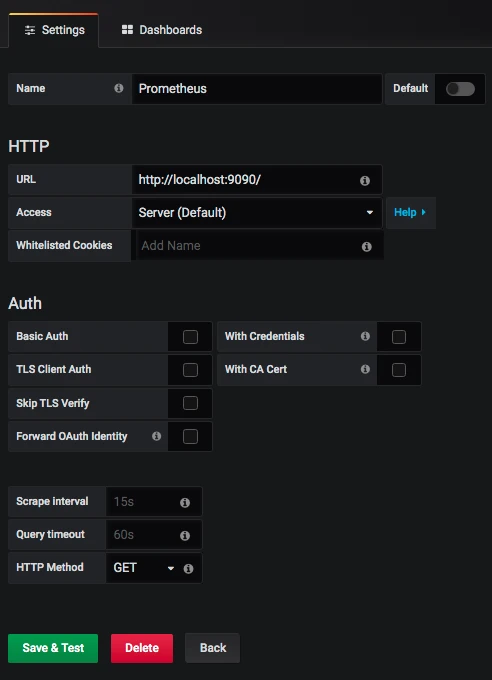The height and width of the screenshot is (680, 492).
Task: Click the With Credentials info icon
Action: point(365,336)
